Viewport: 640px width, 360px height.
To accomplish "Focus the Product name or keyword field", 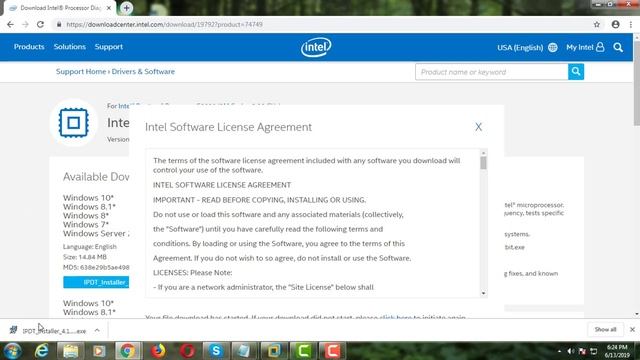I will click(x=491, y=72).
